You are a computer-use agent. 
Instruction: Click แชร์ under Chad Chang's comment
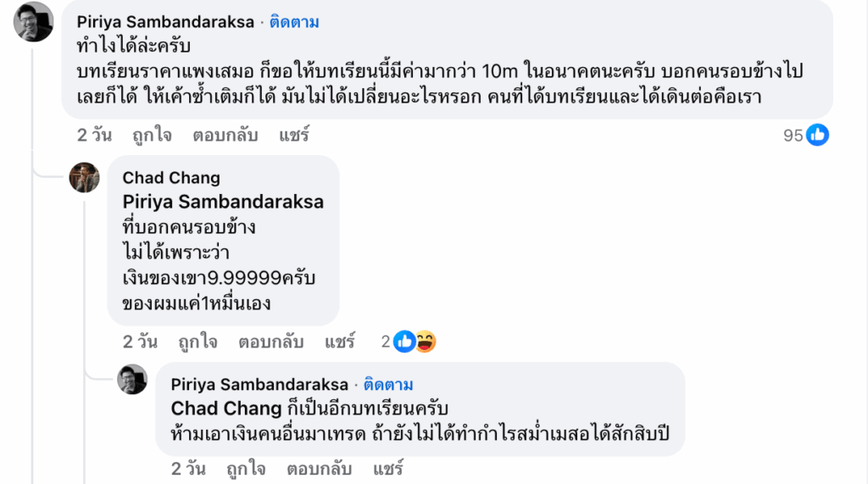click(340, 342)
